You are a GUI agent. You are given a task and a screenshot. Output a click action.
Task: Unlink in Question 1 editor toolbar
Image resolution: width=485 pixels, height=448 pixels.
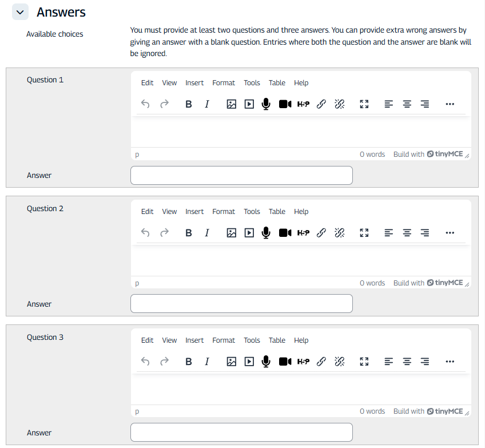tap(339, 104)
